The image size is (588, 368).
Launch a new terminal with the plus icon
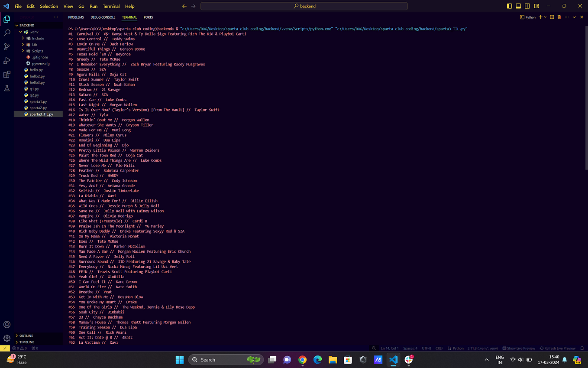(x=540, y=17)
